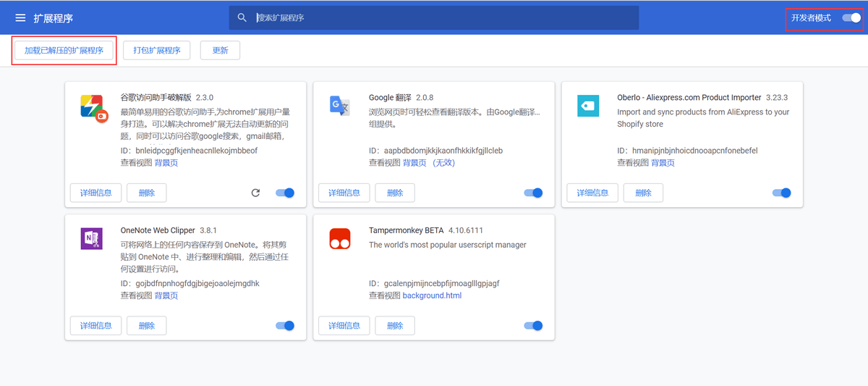Click the Google 翻译 extension icon
Screen dimensions: 868x386
340,105
